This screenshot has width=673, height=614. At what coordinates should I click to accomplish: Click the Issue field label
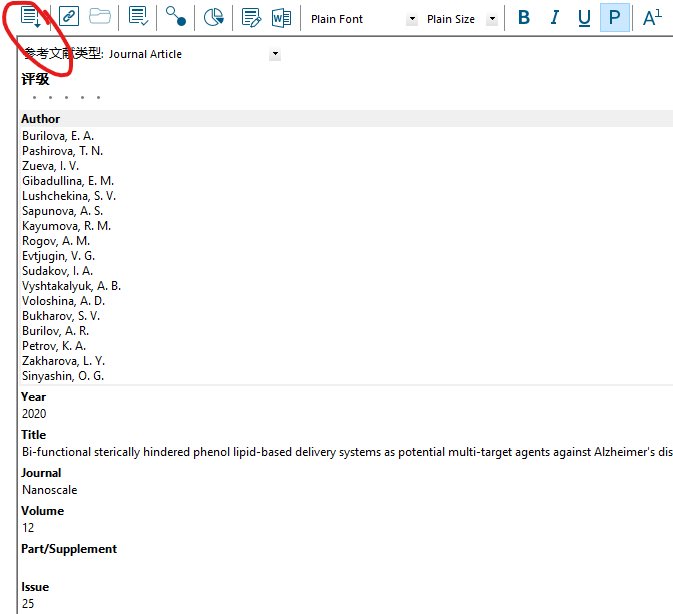pyautogui.click(x=35, y=587)
